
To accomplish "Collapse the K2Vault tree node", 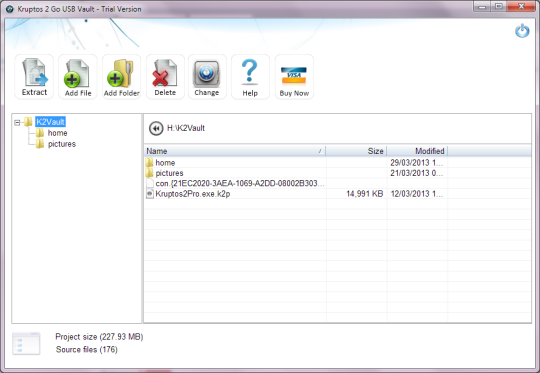I will point(17,122).
